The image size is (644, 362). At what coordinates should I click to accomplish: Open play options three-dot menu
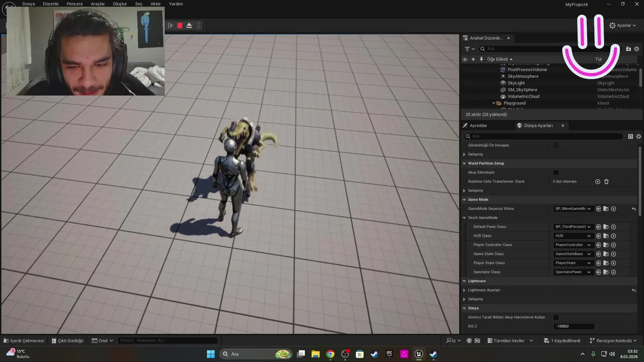click(x=199, y=26)
